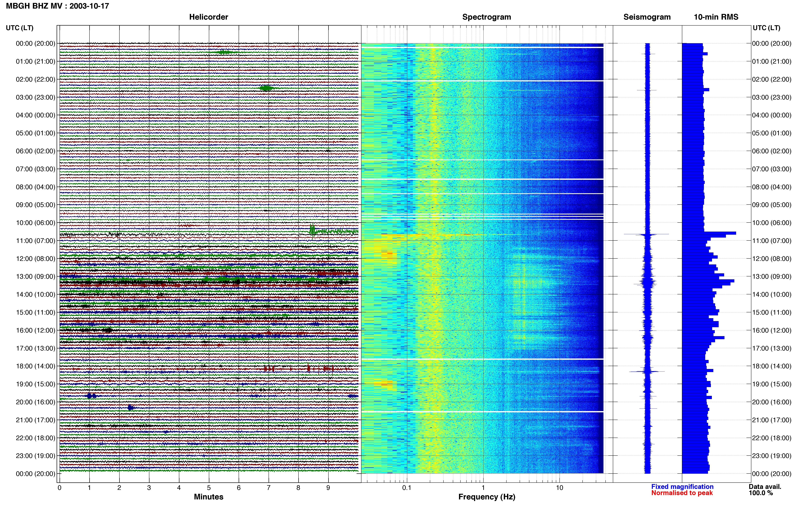Click "14:00 (10:00)" on the RMS-side time axis
Screen dimensions: 812x508
[772, 294]
